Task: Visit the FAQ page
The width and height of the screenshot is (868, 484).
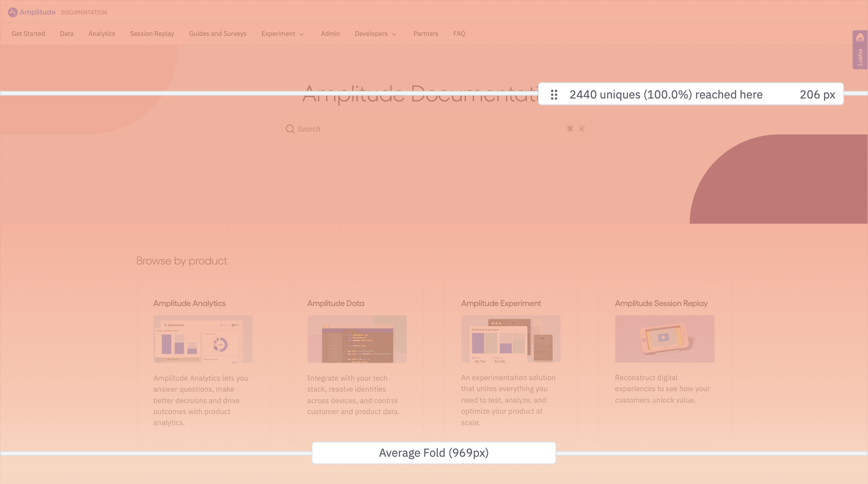Action: point(459,33)
